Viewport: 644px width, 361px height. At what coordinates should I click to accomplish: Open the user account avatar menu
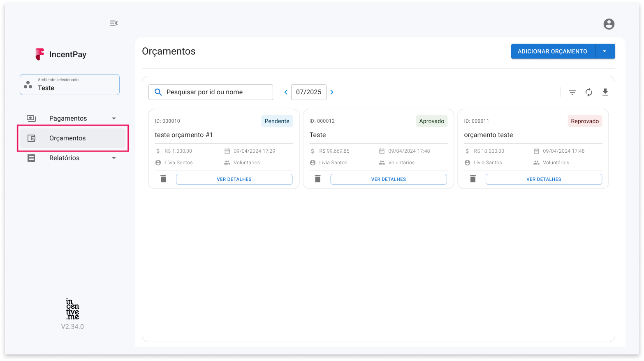609,24
